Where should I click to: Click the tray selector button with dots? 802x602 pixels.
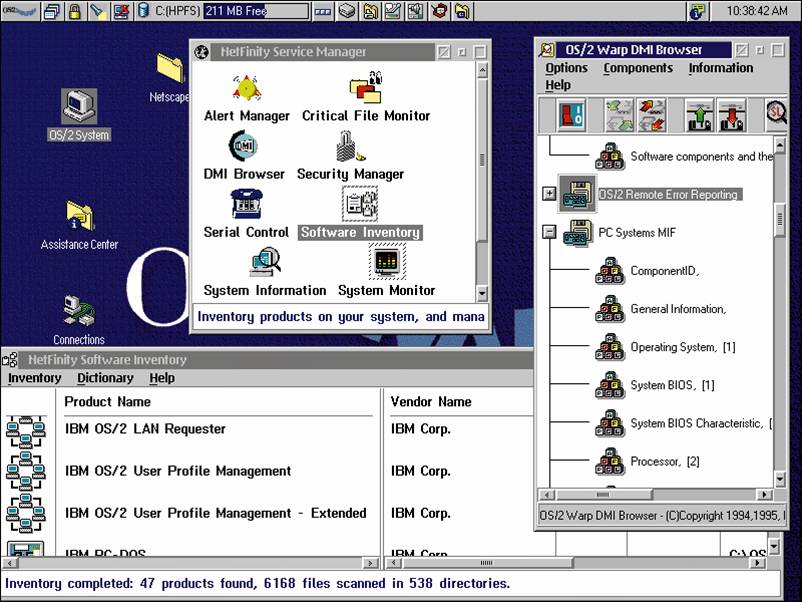pyautogui.click(x=322, y=11)
